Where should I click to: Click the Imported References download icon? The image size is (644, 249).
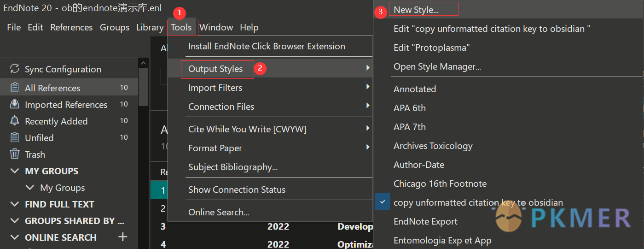click(x=15, y=104)
